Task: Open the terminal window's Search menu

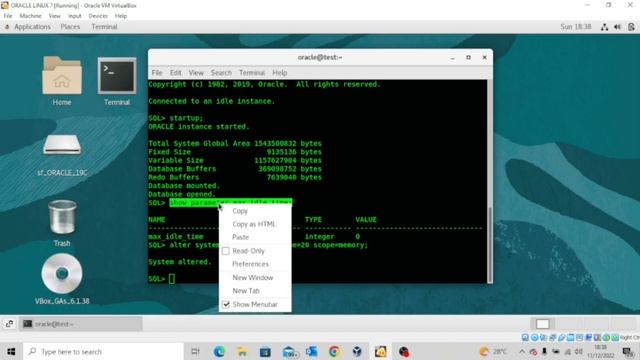Action: (221, 73)
